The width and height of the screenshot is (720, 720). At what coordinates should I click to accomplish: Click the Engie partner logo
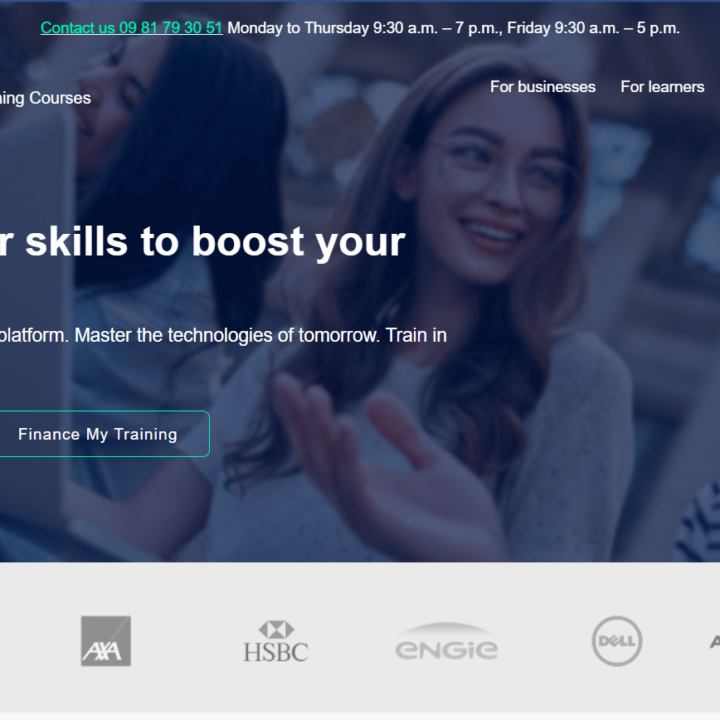[446, 641]
